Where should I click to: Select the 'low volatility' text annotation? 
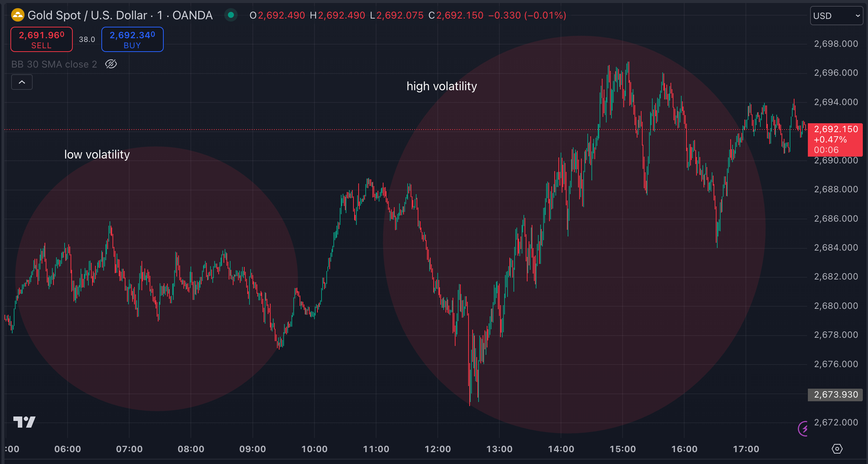point(97,154)
